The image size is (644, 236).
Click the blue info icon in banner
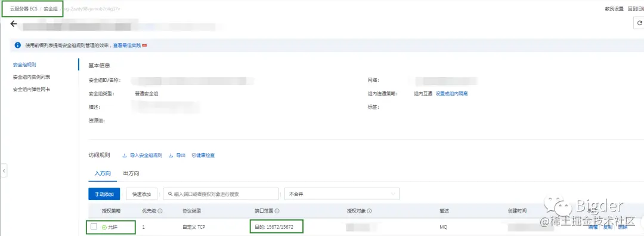coord(18,45)
